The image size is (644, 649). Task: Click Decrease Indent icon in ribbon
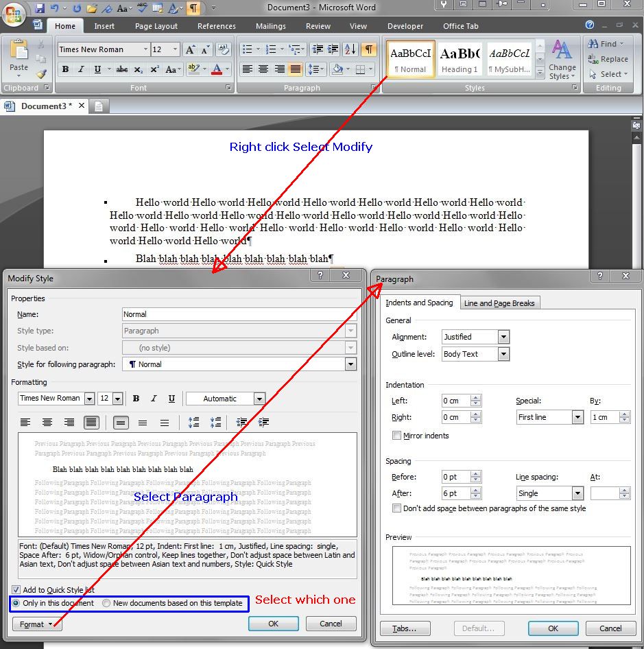click(318, 49)
